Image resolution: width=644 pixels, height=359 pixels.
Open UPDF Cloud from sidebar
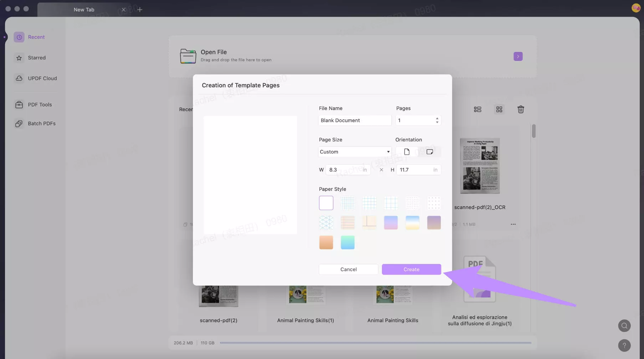(35, 78)
